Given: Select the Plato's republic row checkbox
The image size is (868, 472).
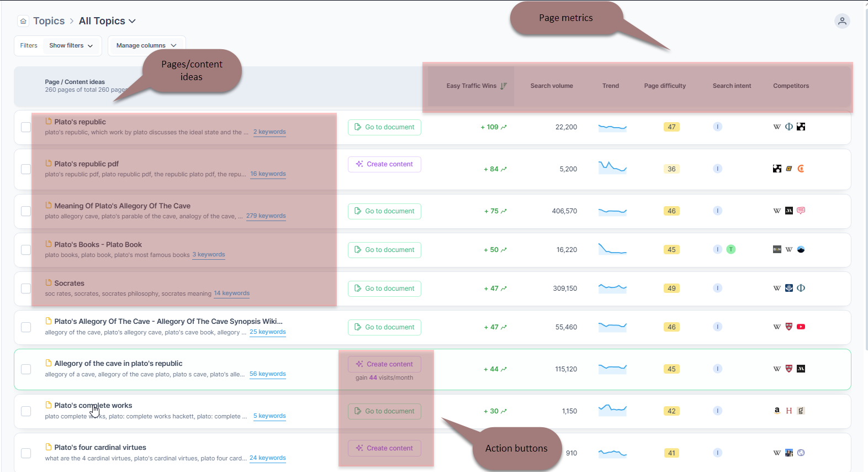Looking at the screenshot, I should (x=26, y=127).
